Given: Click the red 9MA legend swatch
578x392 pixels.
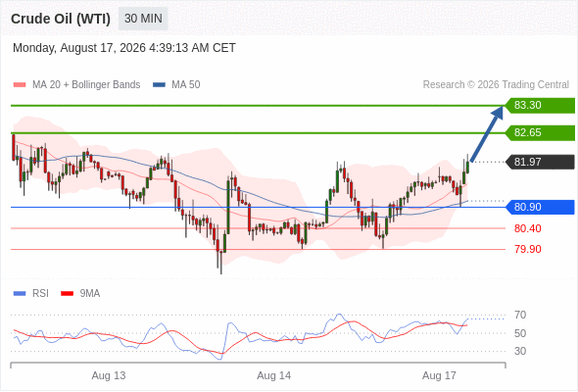Looking at the screenshot, I should click(x=67, y=294).
